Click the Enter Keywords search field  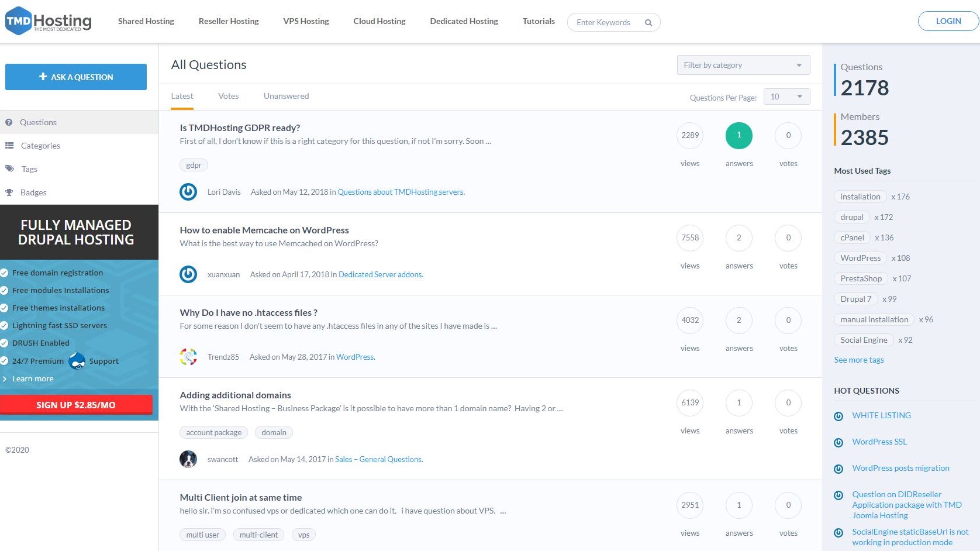click(x=613, y=22)
